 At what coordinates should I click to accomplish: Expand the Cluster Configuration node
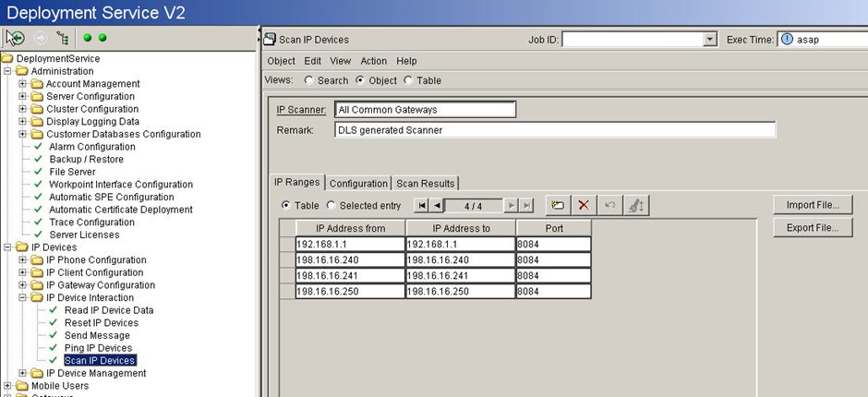(23, 109)
